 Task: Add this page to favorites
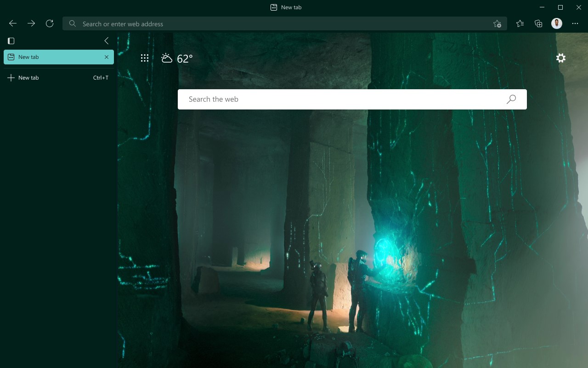tap(497, 24)
